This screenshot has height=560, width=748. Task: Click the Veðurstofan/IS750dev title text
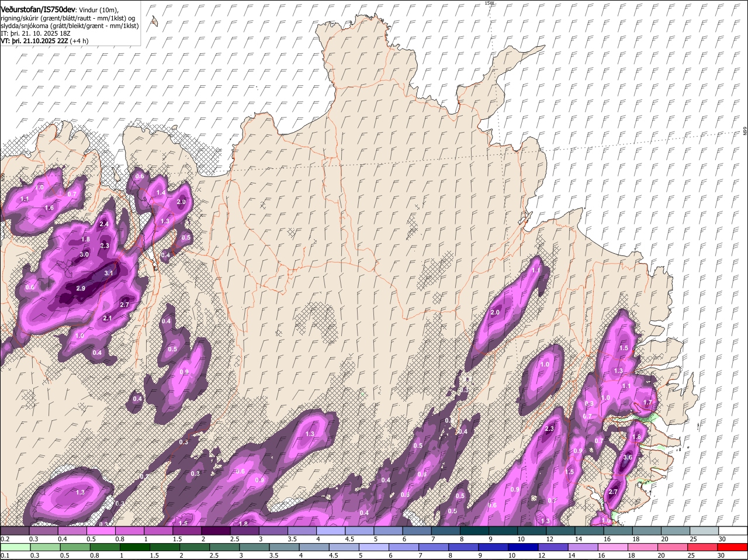pos(38,10)
